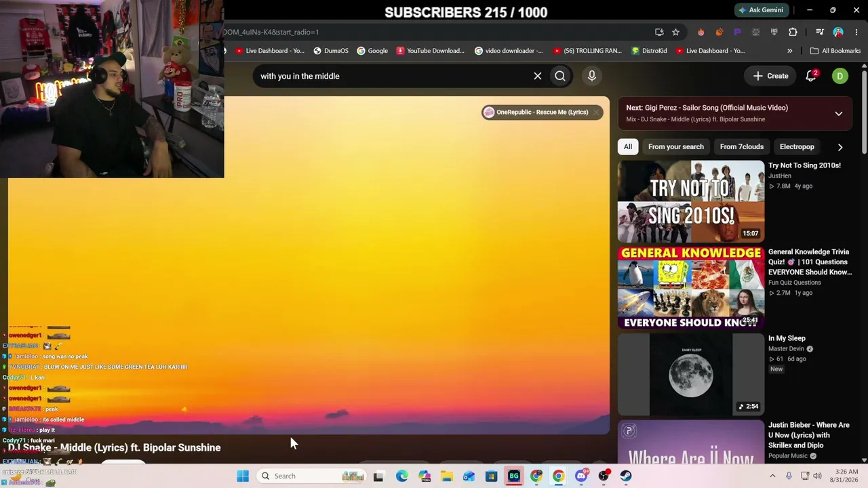
Task: Open Steam from the taskbar
Action: click(x=625, y=476)
